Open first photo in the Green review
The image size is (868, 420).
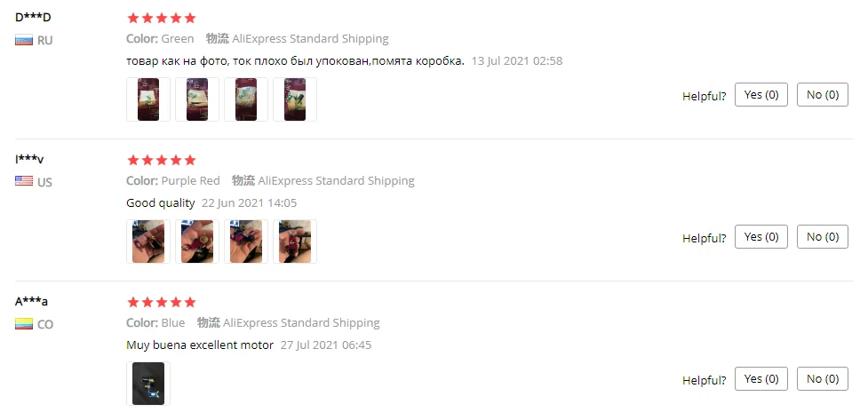148,99
